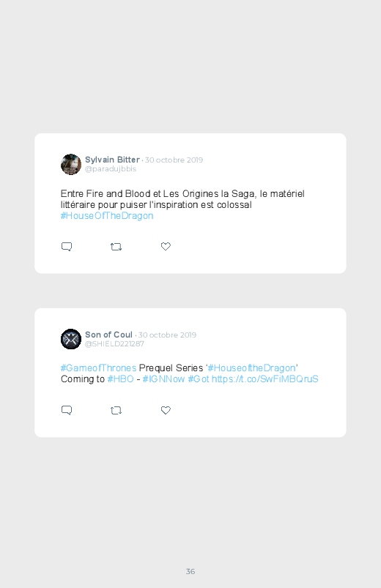Open the @paradujbbis handle
The width and height of the screenshot is (381, 588).
click(x=111, y=169)
